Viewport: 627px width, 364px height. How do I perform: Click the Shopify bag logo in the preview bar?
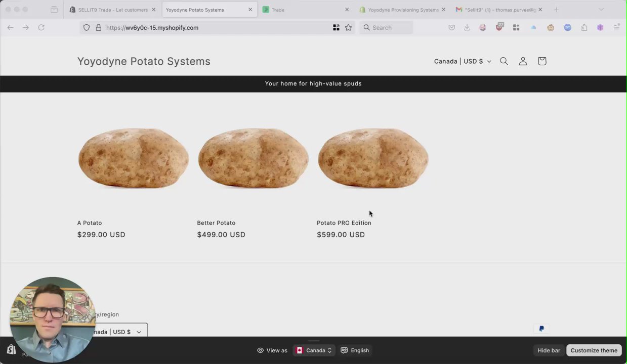(11, 350)
